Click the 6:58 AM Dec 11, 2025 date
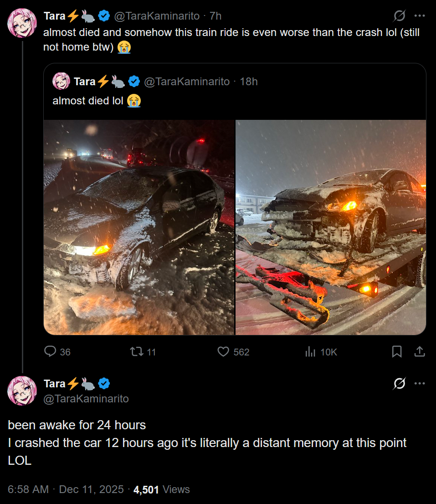 point(66,489)
